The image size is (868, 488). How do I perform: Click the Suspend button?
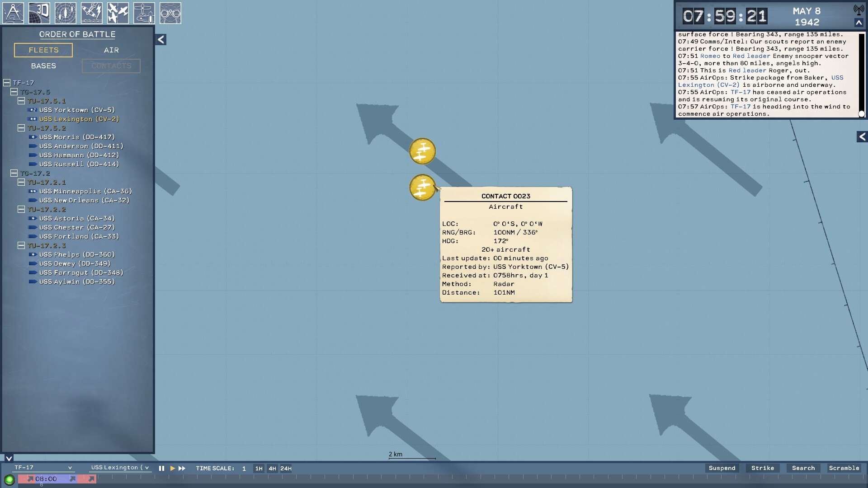point(722,468)
